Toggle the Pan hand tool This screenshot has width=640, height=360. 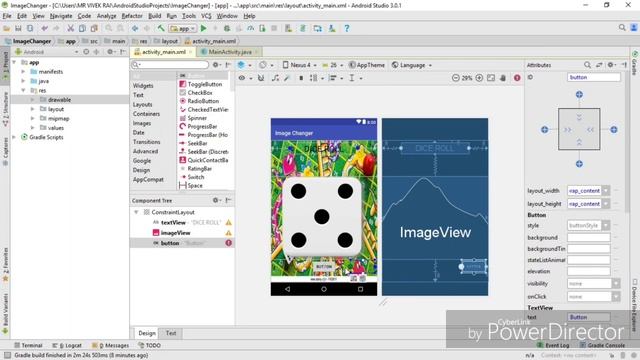pyautogui.click(x=503, y=78)
